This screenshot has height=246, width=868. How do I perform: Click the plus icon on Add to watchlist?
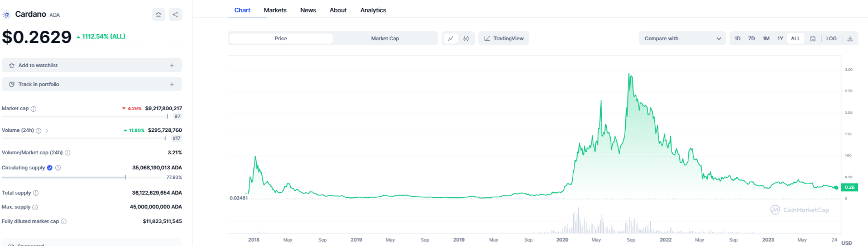coord(172,65)
